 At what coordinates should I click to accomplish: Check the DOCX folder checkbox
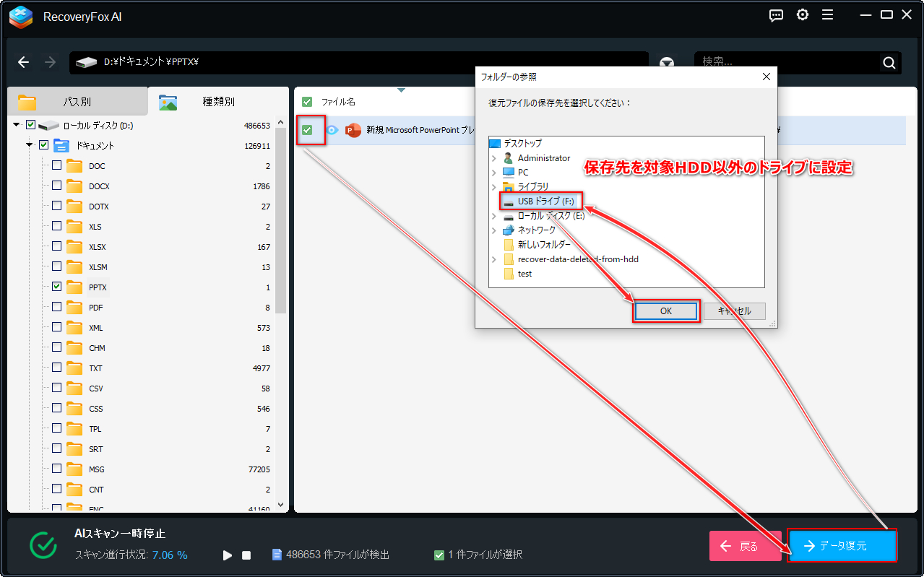click(56, 186)
